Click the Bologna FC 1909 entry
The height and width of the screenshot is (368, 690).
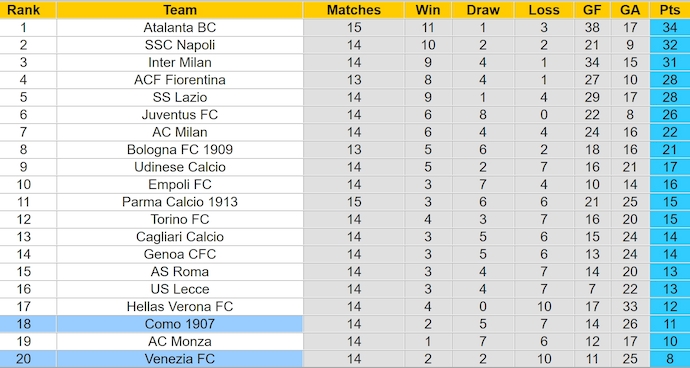click(180, 150)
